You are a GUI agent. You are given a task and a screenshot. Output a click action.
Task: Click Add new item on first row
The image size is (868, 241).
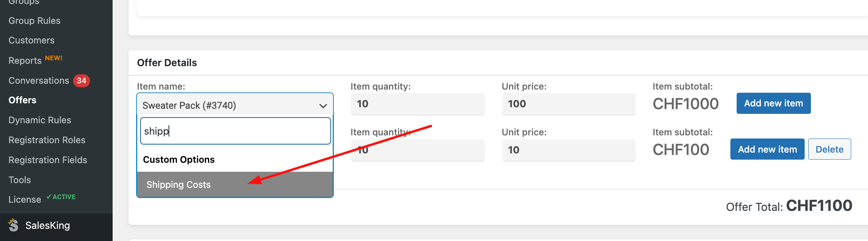coord(773,103)
